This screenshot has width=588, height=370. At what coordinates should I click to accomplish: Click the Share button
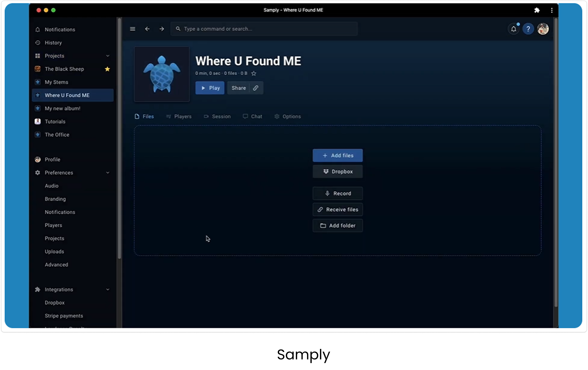coord(239,88)
